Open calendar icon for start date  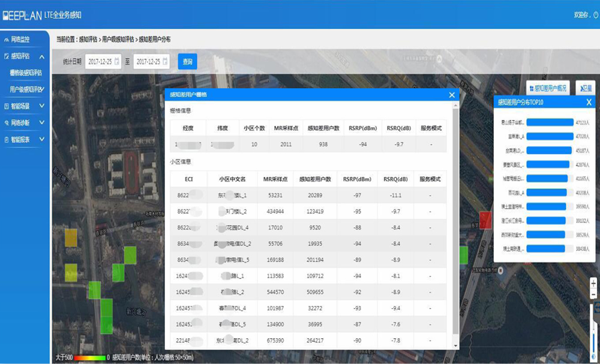click(x=117, y=61)
